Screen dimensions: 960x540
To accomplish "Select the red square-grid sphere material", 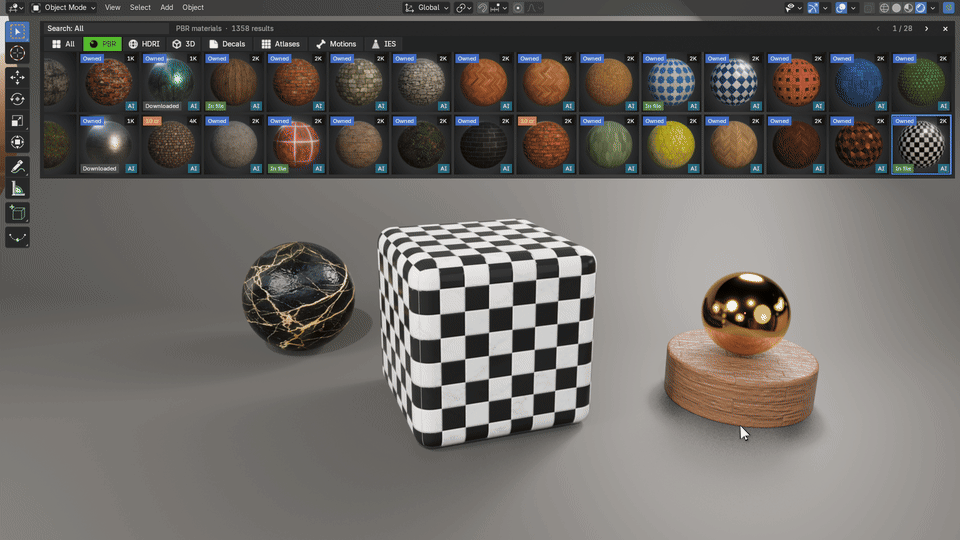I will tap(796, 83).
